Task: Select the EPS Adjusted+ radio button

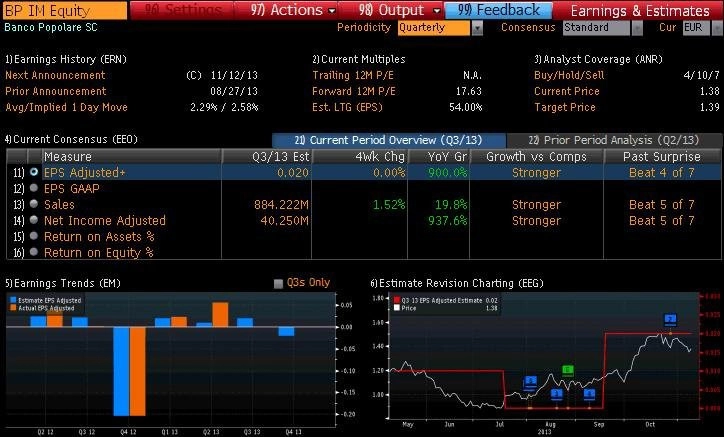Action: coord(34,172)
